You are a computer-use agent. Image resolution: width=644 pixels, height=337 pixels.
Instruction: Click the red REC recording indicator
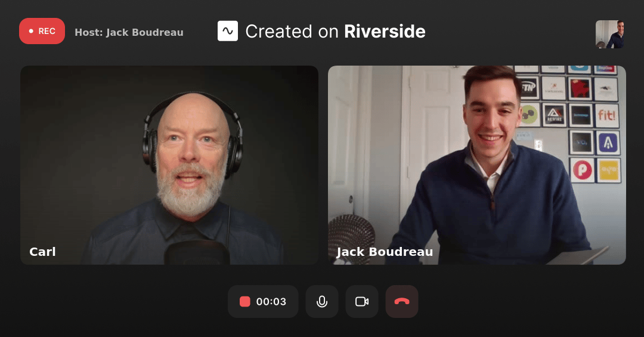point(42,31)
